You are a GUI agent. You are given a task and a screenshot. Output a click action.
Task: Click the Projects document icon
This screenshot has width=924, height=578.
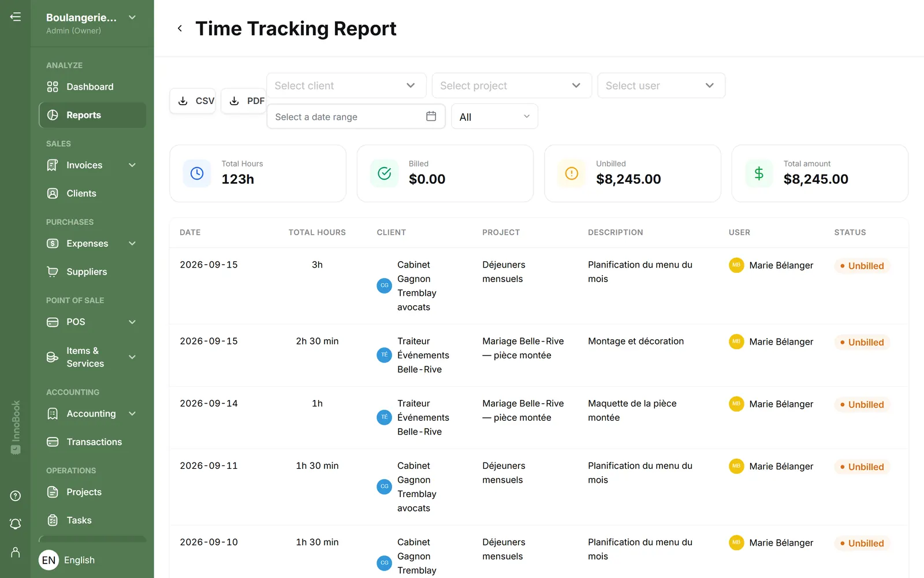[x=53, y=492]
